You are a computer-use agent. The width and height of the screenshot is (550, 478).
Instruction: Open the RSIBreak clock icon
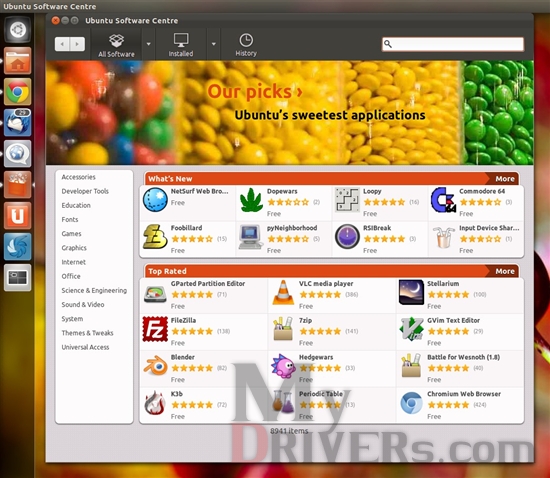tap(347, 236)
